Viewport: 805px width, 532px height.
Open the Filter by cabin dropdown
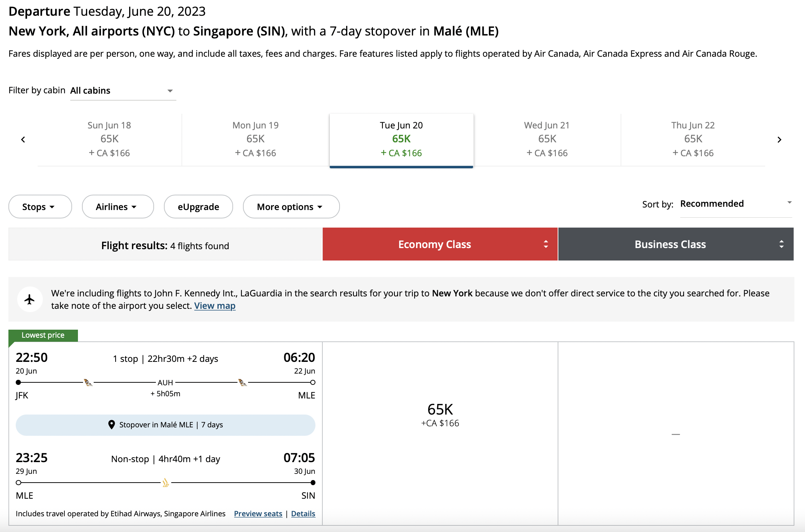(x=123, y=91)
